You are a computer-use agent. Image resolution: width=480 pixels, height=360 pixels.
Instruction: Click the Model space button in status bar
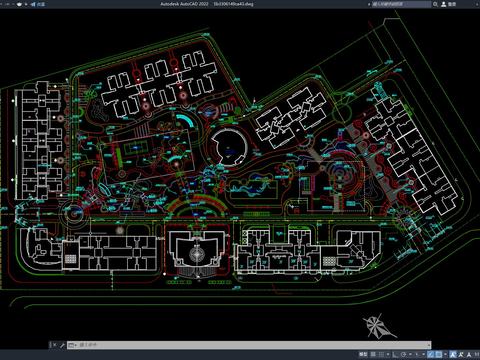[x=363, y=354]
